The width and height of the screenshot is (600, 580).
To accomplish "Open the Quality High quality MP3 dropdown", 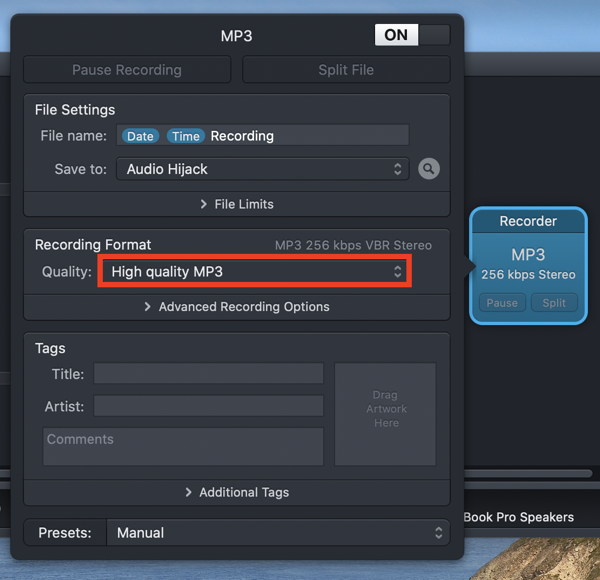I will [x=254, y=271].
